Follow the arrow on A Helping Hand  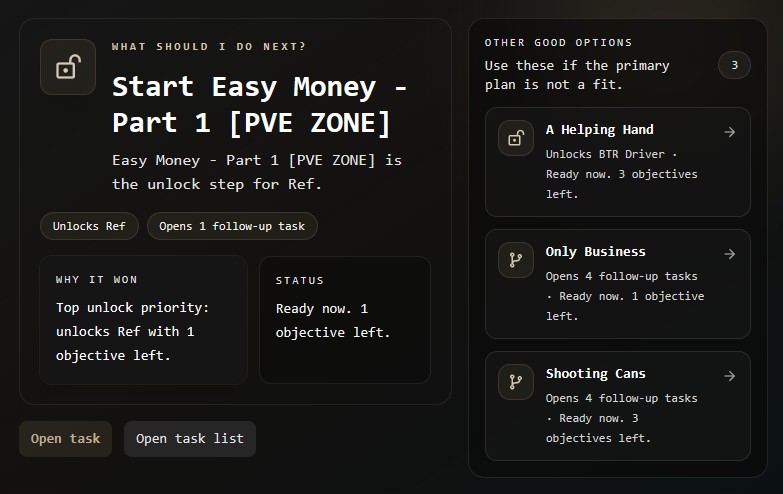coord(730,132)
